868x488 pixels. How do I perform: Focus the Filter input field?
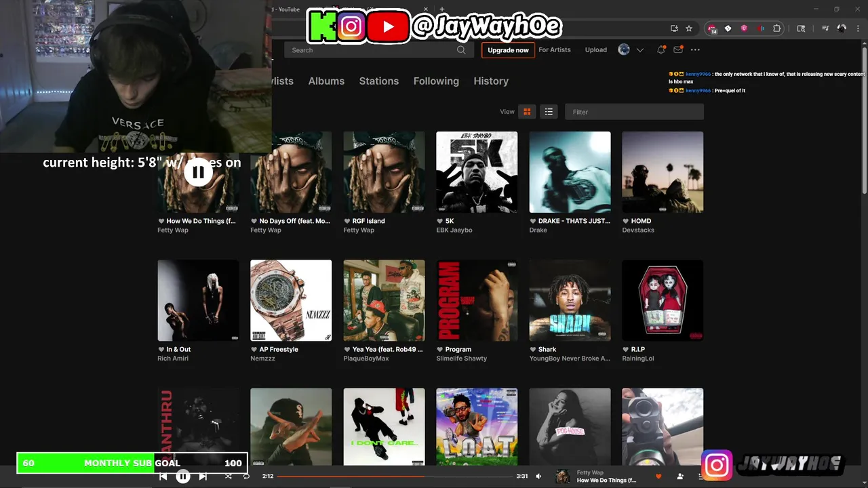coord(634,112)
